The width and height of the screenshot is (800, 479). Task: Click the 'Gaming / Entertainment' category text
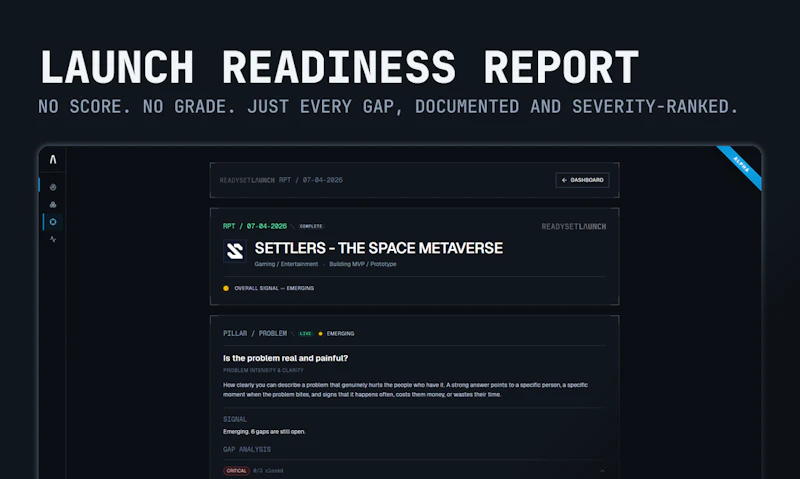(x=286, y=264)
